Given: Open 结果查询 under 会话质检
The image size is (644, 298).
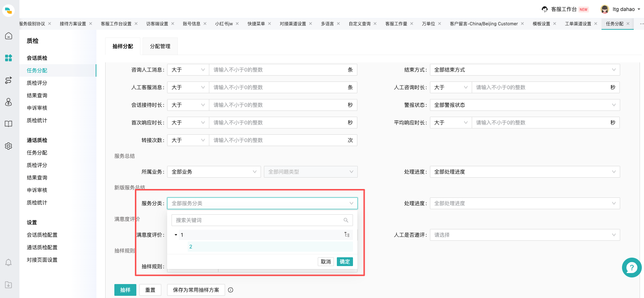Looking at the screenshot, I should (37, 95).
